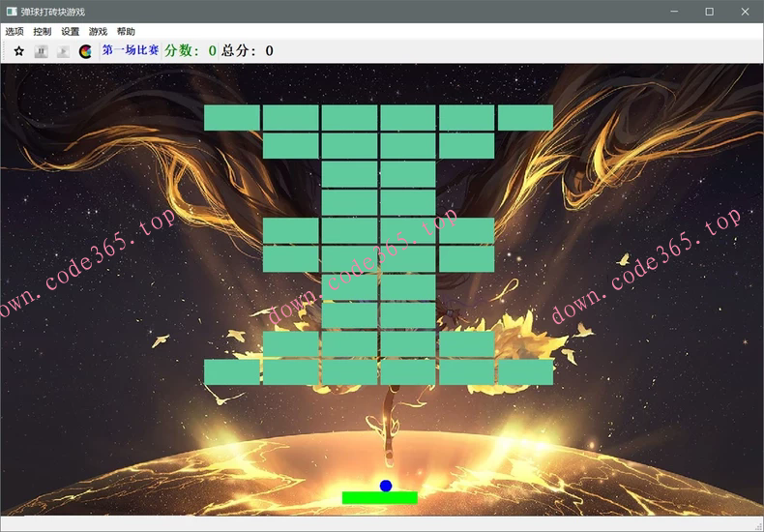Pause the game with pause button
This screenshot has width=764, height=532.
[x=42, y=51]
